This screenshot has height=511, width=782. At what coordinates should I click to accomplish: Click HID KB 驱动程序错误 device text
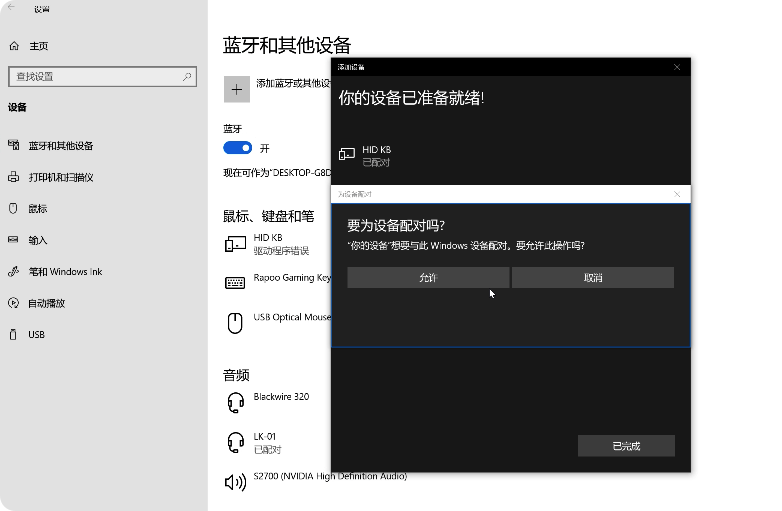281,244
